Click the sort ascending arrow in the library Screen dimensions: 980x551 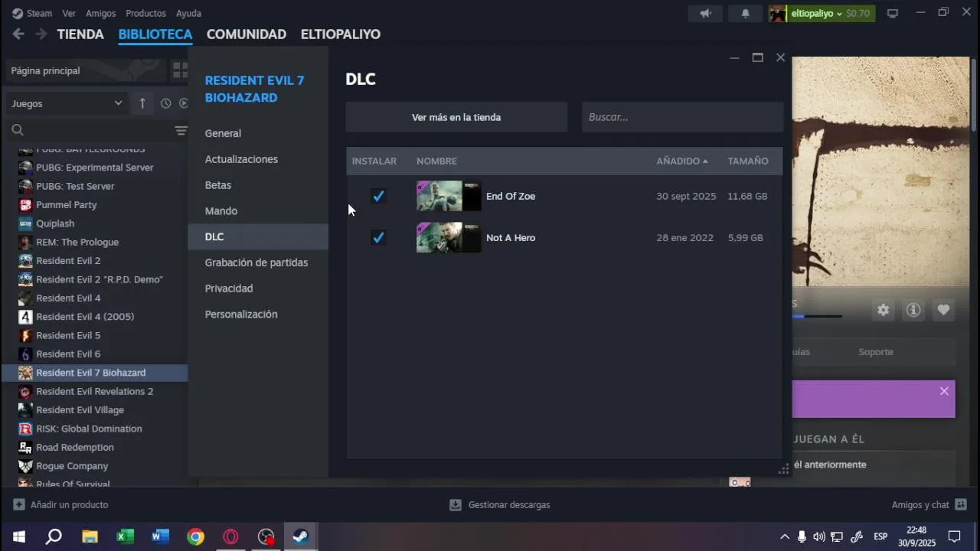[x=142, y=103]
